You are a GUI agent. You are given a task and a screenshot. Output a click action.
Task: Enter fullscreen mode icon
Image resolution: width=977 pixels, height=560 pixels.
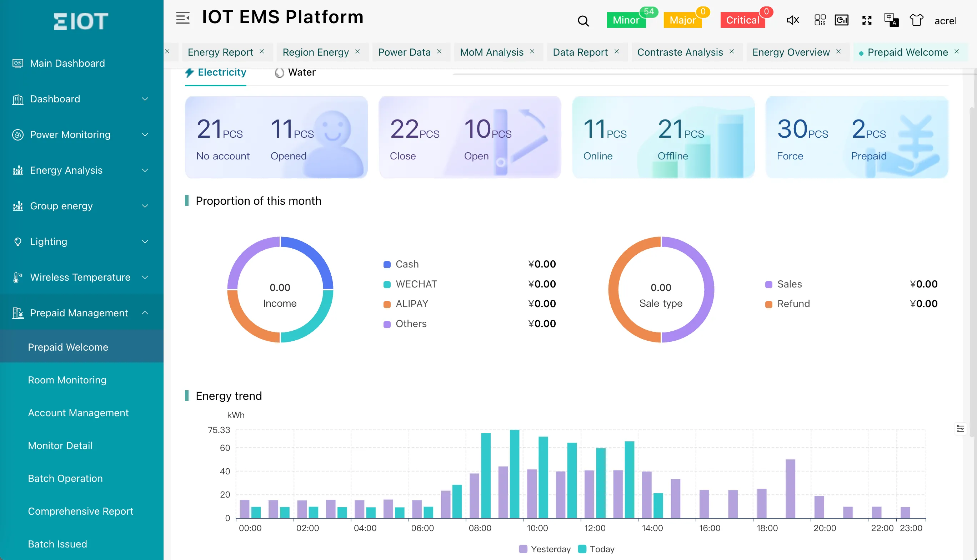[867, 20]
